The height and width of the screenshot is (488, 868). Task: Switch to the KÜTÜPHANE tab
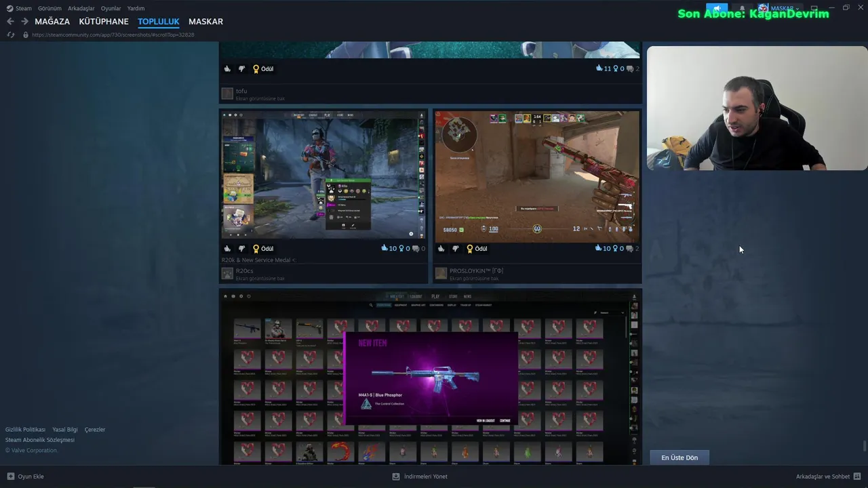click(x=104, y=22)
